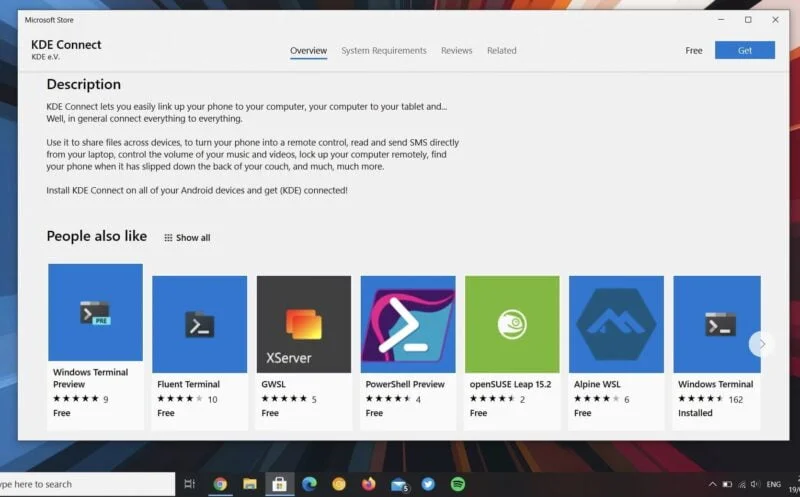This screenshot has width=800, height=497.
Task: Minimize the Microsoft Store window
Action: click(x=721, y=19)
